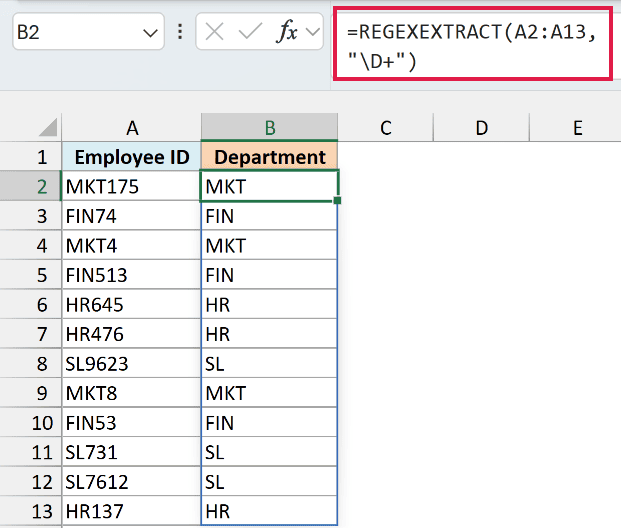Viewport: 621px width, 528px height.
Task: Open the Name Box dropdown arrow
Action: point(150,33)
